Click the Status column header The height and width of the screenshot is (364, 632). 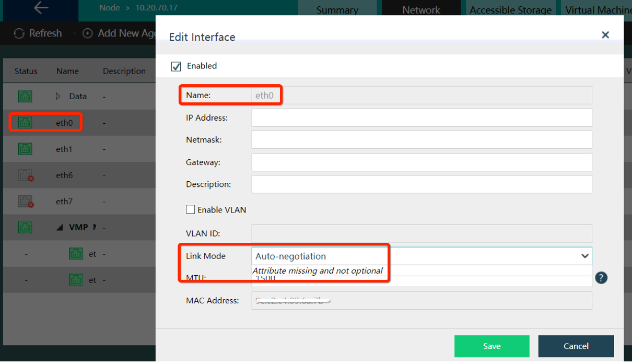click(26, 71)
